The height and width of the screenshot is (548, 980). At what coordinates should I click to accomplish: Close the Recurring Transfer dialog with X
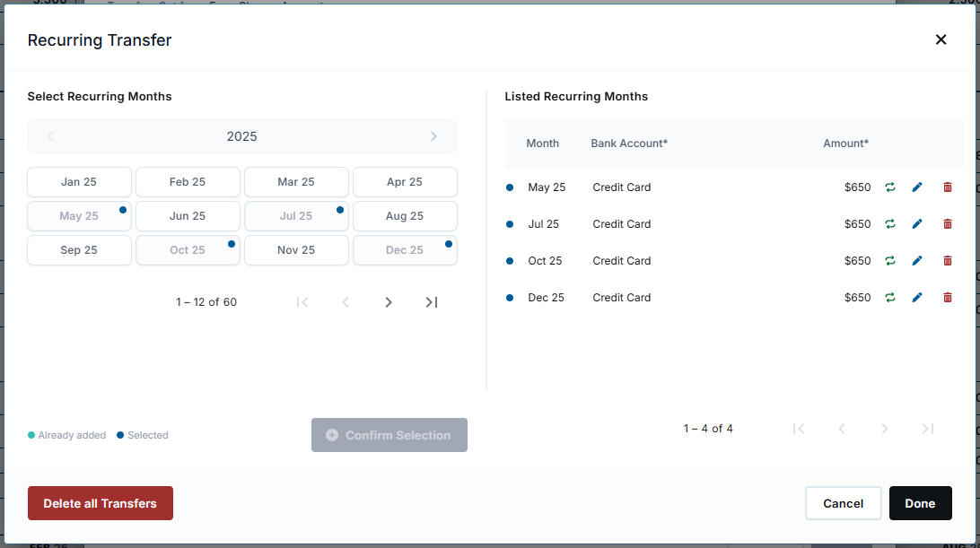click(941, 39)
